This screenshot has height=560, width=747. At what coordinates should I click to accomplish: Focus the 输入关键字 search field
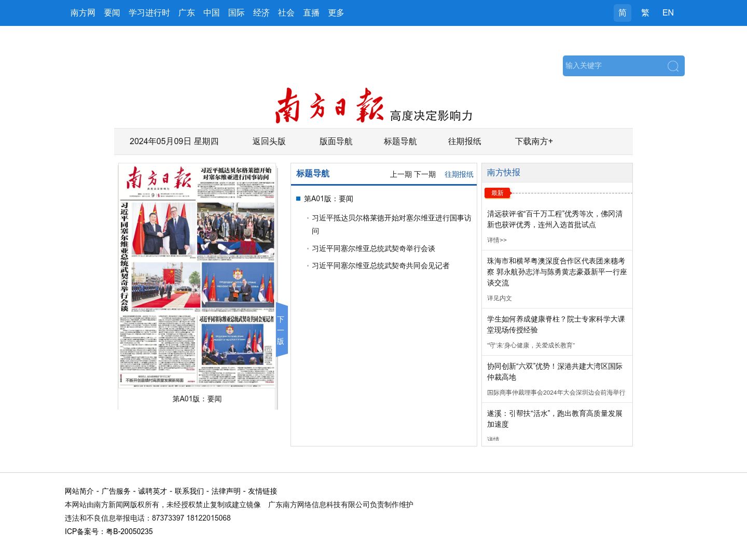coord(614,66)
